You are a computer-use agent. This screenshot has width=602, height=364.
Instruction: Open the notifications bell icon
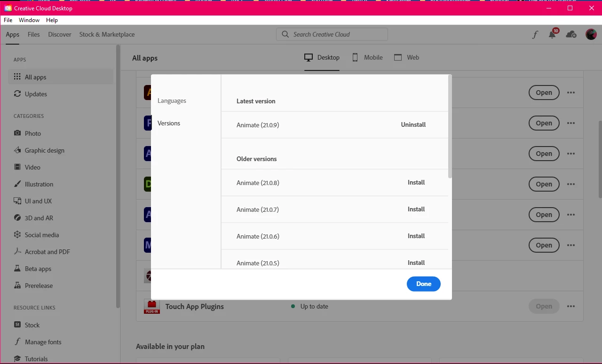tap(553, 34)
